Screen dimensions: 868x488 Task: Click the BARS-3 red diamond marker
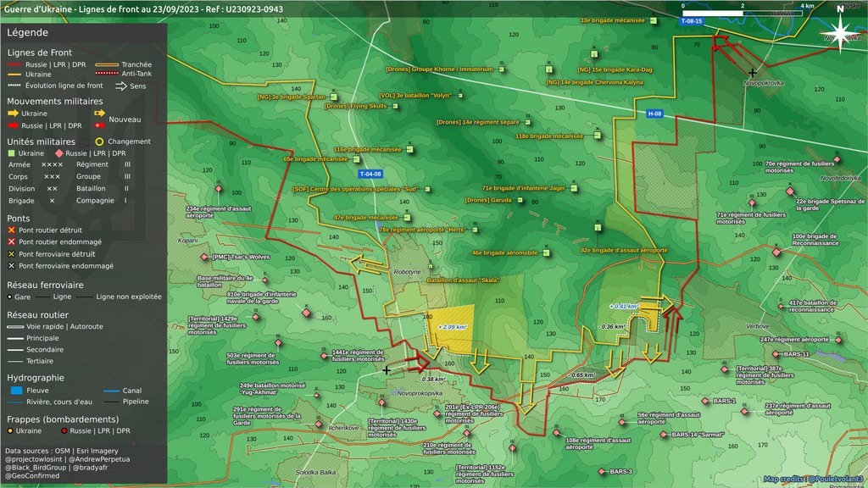point(602,471)
